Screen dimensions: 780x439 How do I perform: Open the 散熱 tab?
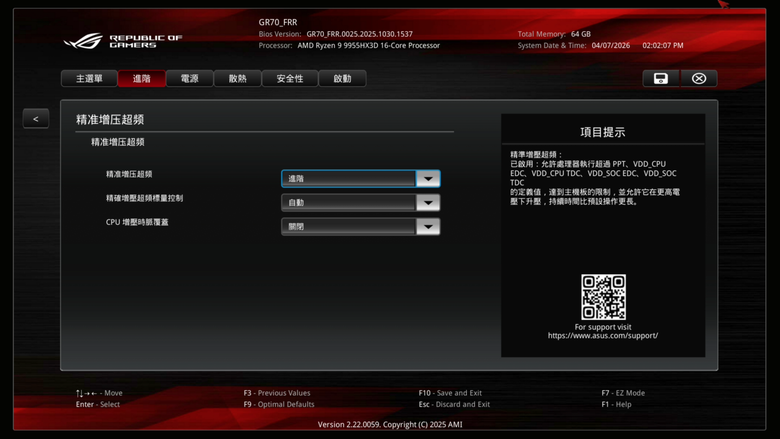[237, 79]
